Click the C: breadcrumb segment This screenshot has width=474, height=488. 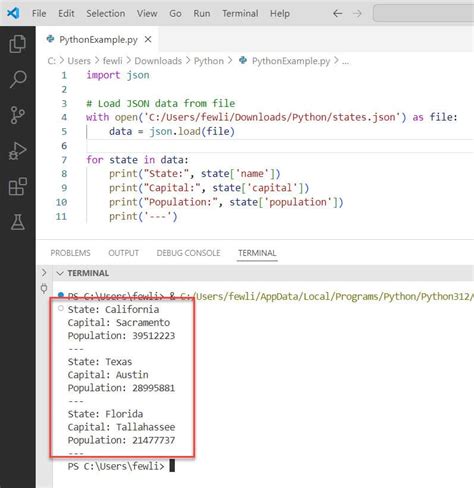(x=52, y=61)
